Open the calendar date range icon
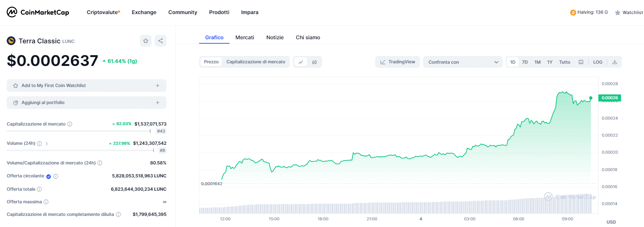Viewport: 644px width, 227px height. tap(581, 62)
